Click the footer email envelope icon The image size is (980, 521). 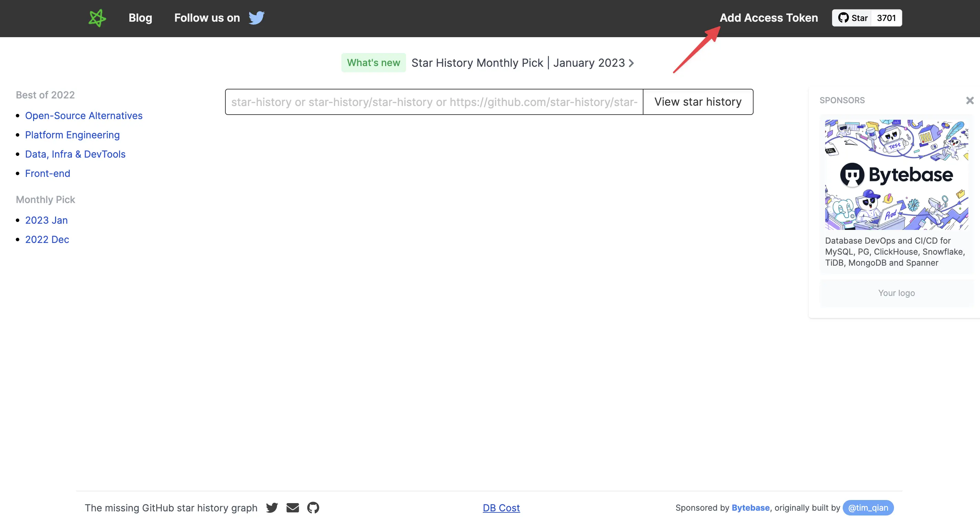tap(292, 507)
